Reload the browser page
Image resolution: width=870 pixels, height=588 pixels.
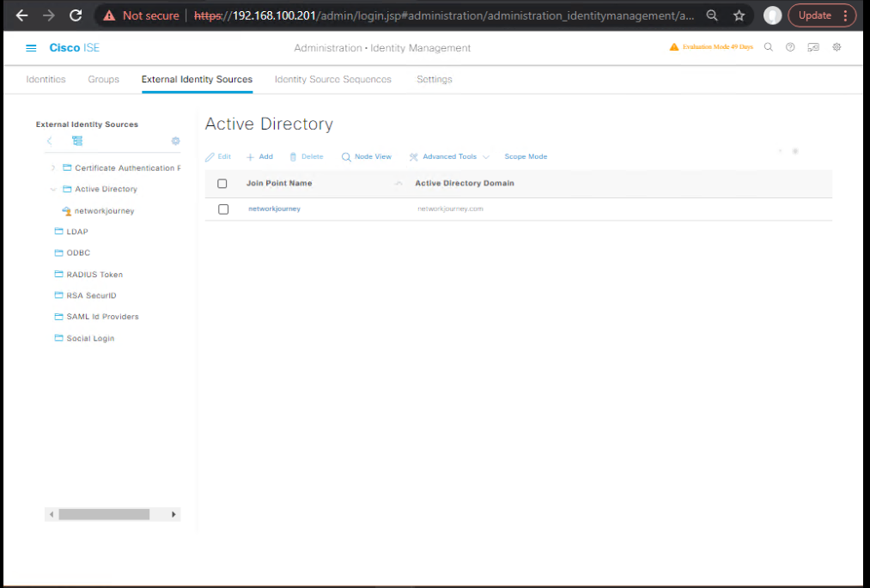76,15
